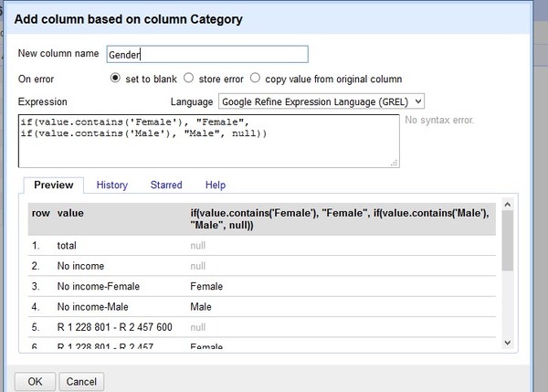
Task: Click the 'Male' result in row 4
Action: point(201,307)
